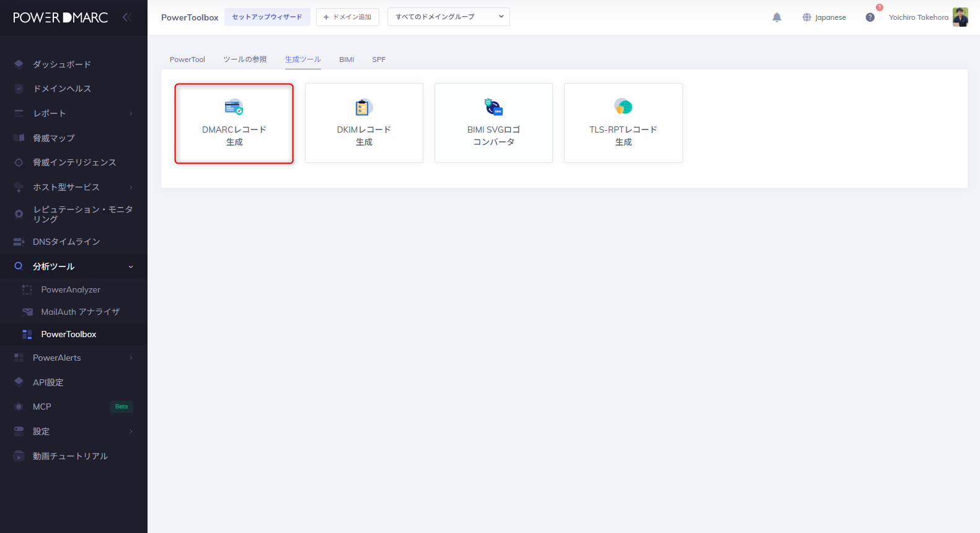Click the TLS-RPT record generator icon
Viewport: 980px width, 533px height.
(623, 107)
